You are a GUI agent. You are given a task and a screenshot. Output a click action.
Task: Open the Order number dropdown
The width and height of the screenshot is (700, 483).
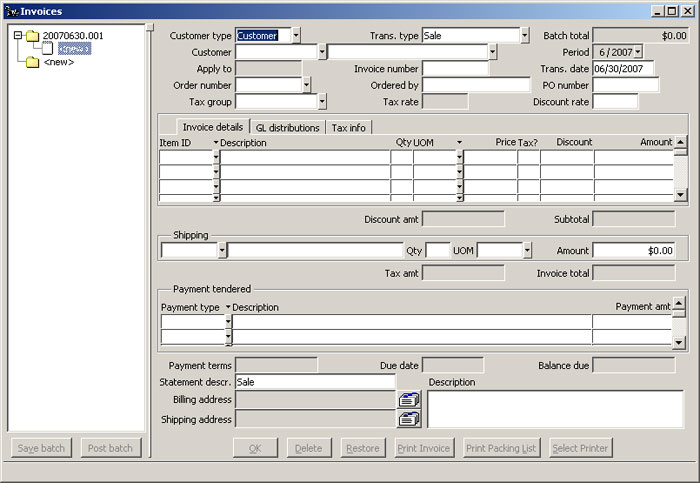[306, 85]
